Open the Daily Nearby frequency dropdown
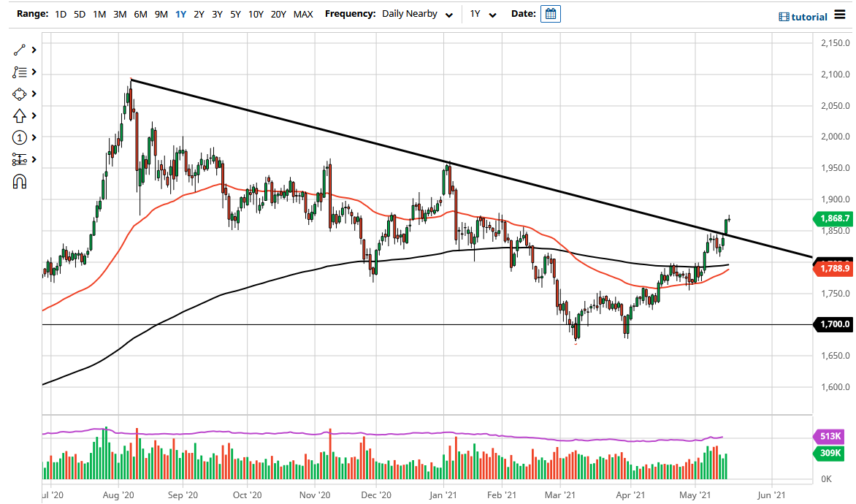The image size is (856, 504). [x=418, y=14]
